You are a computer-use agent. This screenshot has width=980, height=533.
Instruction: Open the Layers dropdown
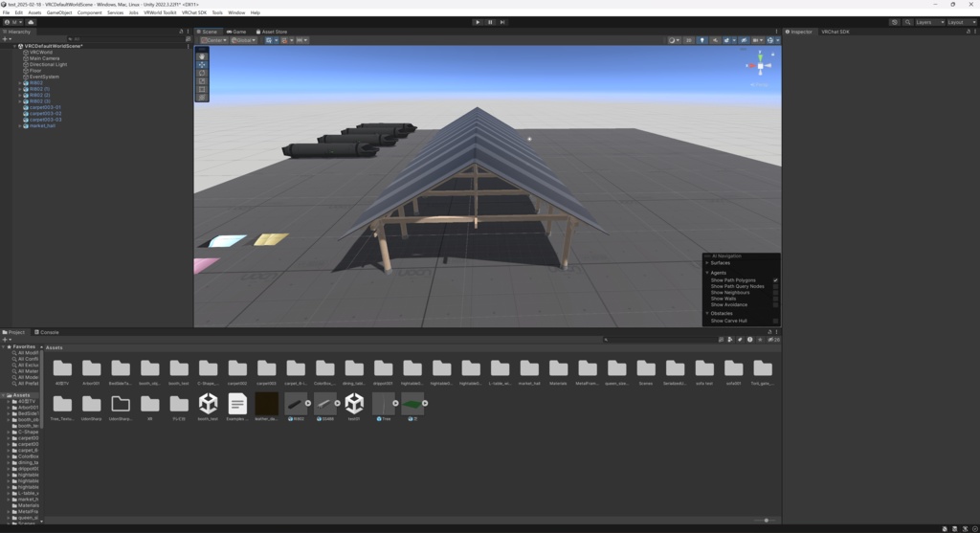pos(929,22)
